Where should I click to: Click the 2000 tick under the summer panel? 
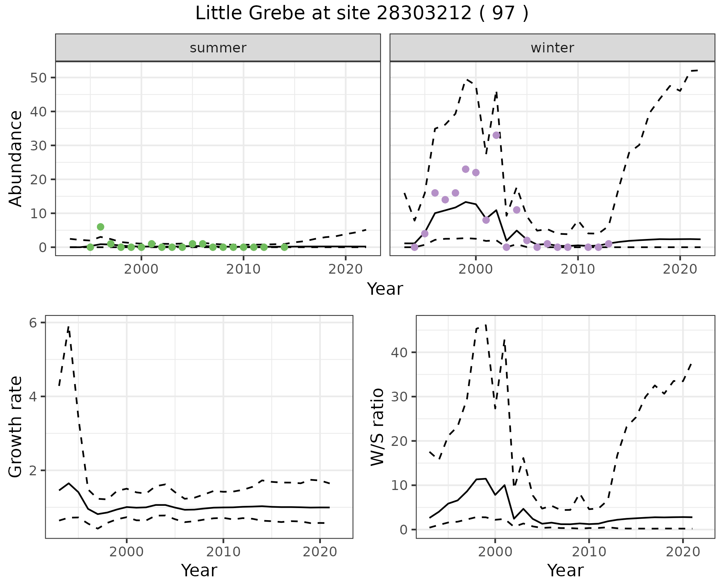(141, 269)
